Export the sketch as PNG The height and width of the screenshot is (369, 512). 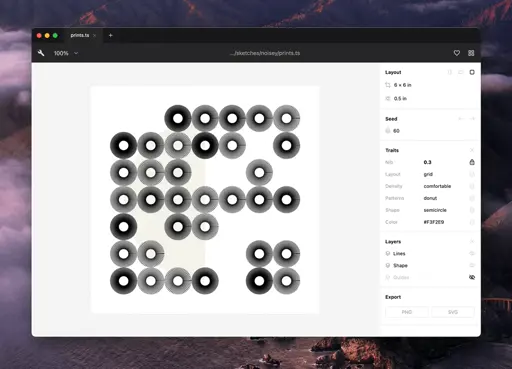(407, 312)
